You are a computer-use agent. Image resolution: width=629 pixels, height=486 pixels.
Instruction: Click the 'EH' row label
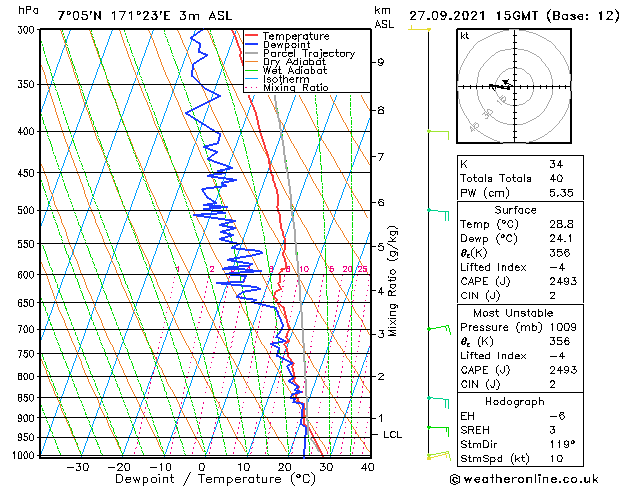pyautogui.click(x=467, y=416)
